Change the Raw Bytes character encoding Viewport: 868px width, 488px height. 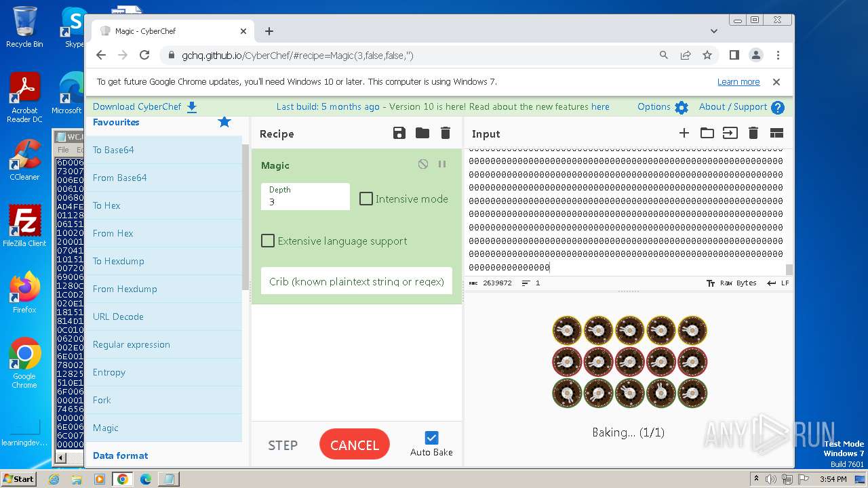pyautogui.click(x=731, y=283)
